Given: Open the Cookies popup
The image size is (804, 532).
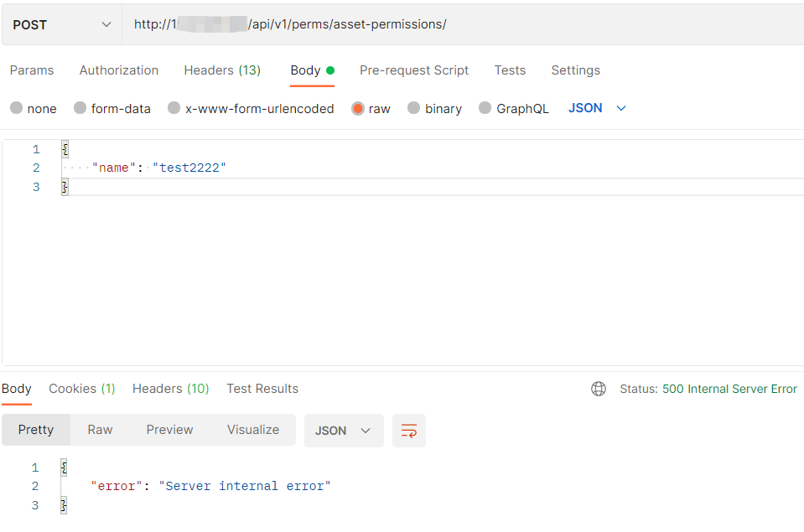Looking at the screenshot, I should click(x=81, y=388).
